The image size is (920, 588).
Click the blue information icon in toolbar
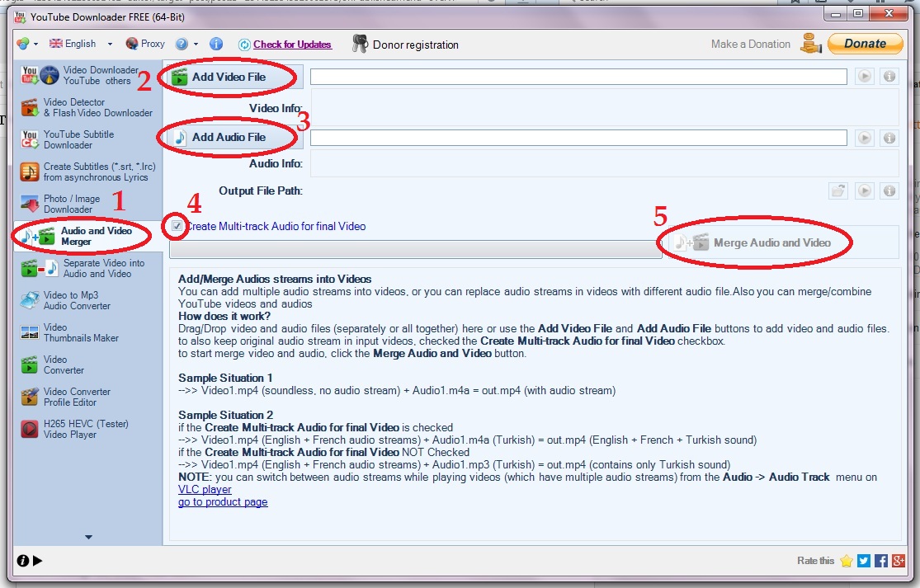coord(216,44)
